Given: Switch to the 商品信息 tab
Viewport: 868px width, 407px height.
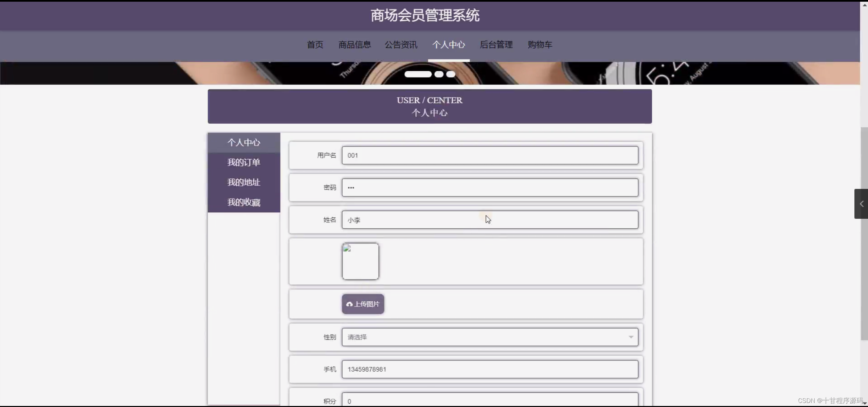Looking at the screenshot, I should pyautogui.click(x=354, y=45).
